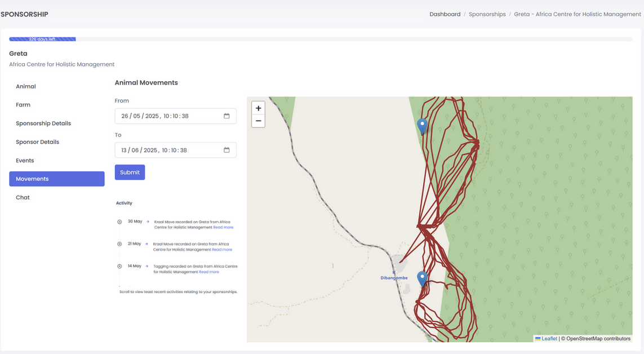The height and width of the screenshot is (354, 644).
Task: Zoom out on the movements map
Action: click(x=258, y=121)
